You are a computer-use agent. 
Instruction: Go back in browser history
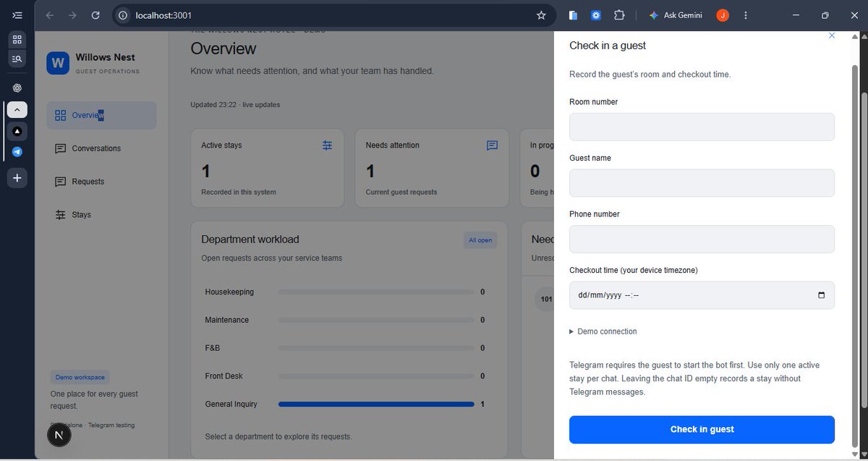[x=49, y=15]
